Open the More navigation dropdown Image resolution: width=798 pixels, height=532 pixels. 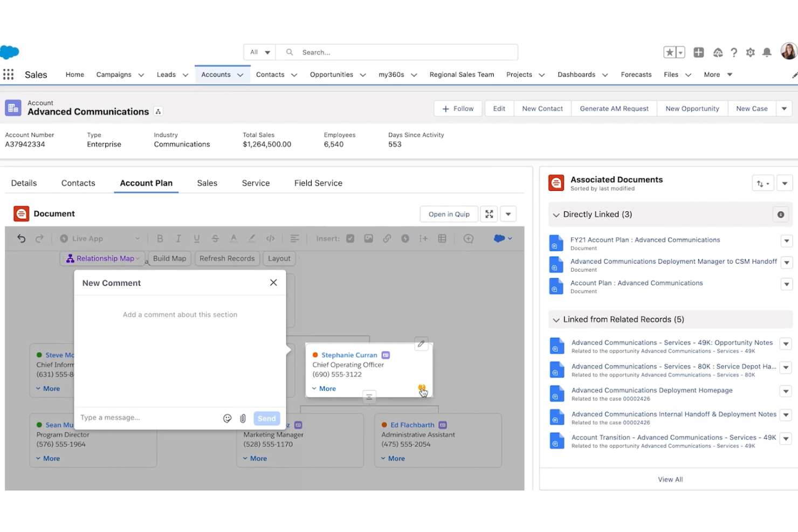click(x=718, y=74)
